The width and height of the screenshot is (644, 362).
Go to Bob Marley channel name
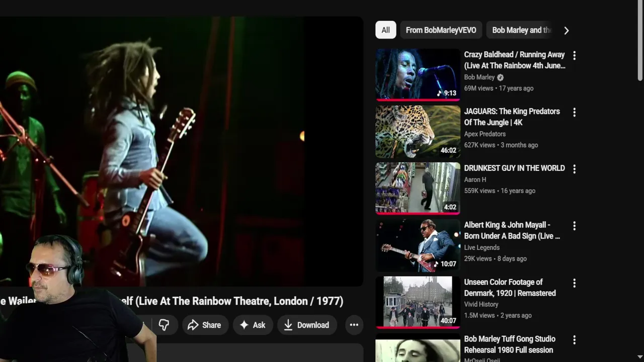pos(479,77)
